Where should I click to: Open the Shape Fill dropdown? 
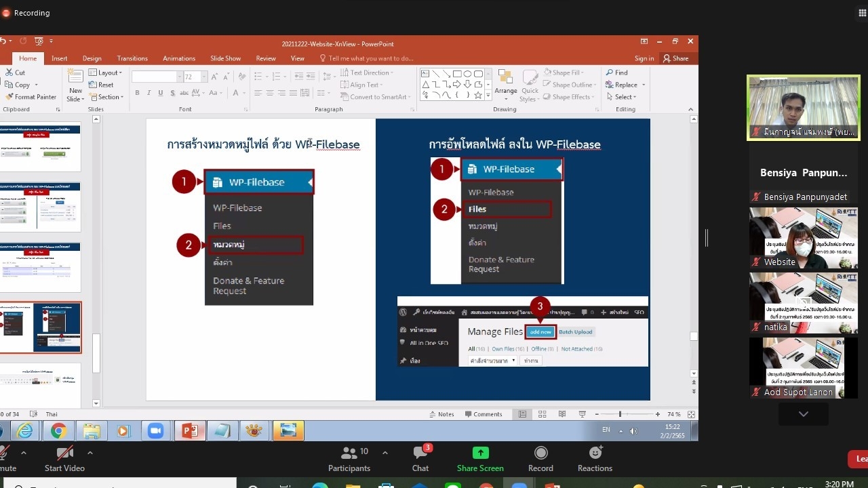(563, 73)
